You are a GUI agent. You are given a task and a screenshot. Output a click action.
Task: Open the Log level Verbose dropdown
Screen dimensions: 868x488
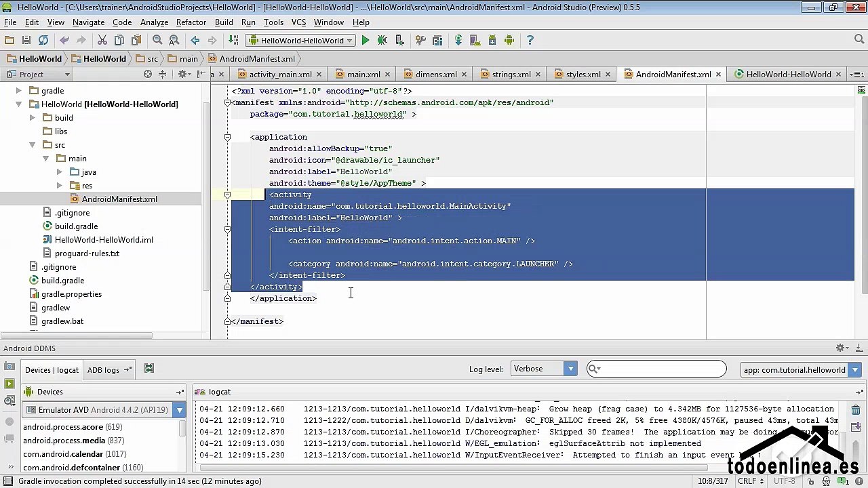543,369
